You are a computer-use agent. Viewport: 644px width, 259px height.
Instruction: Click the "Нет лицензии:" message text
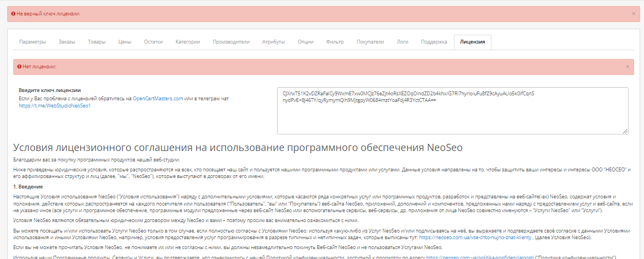(40, 67)
